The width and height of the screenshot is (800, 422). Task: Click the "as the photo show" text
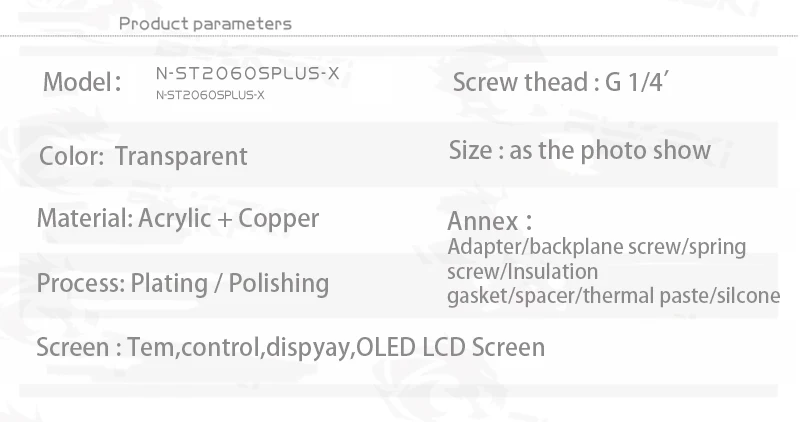click(x=610, y=150)
